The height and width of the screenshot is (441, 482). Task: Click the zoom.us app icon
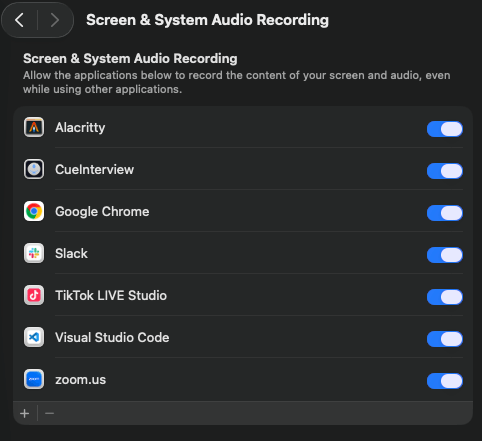[x=34, y=379]
